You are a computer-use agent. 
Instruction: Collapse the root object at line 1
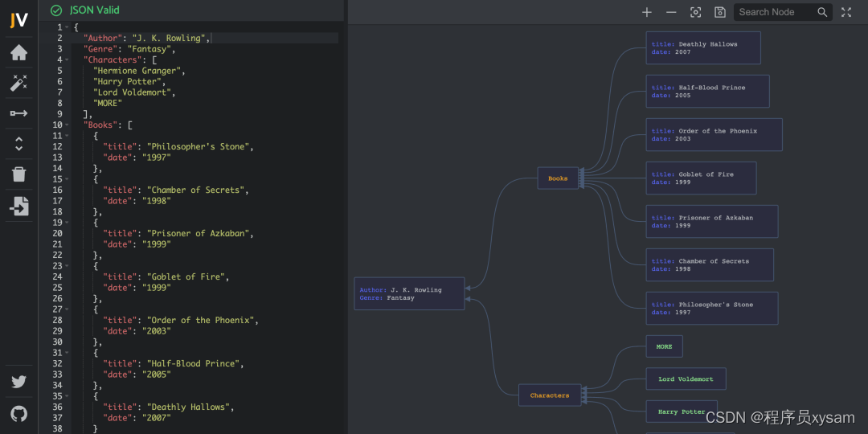[67, 27]
